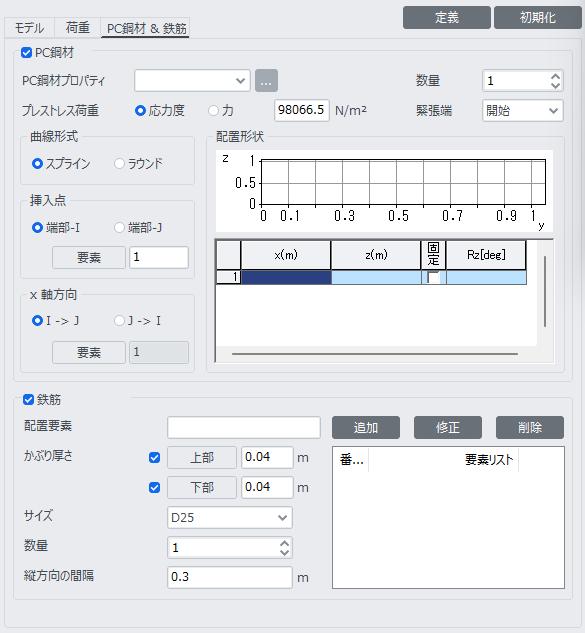Click the 縦方向の間隔 field 0.3
The height and width of the screenshot is (633, 585).
click(229, 577)
